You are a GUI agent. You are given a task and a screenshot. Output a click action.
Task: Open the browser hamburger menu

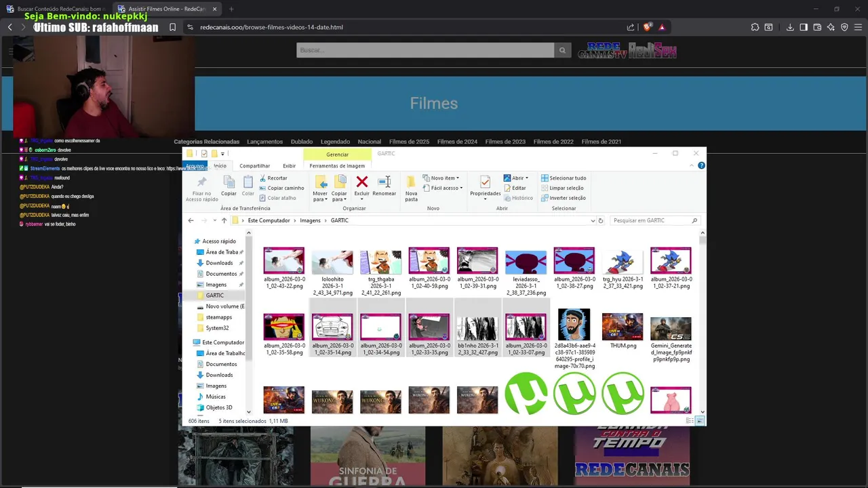pos(858,27)
